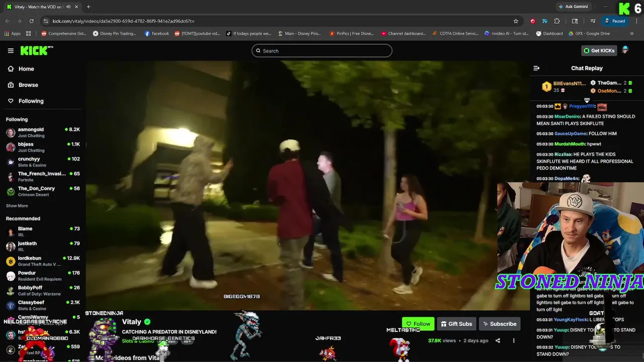Open the Disney Pin Trading bookmark
This screenshot has height=362, width=644.
coord(115,34)
